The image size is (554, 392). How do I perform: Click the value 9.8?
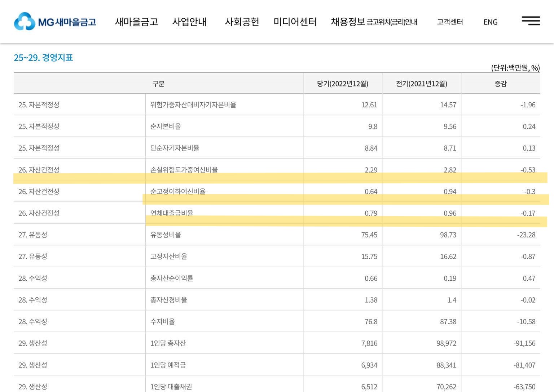coord(373,126)
